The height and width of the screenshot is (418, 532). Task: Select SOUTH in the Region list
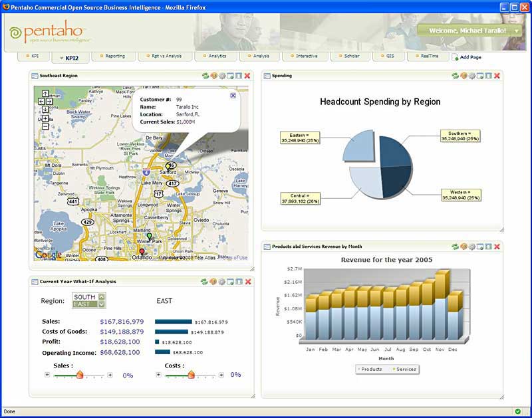pyautogui.click(x=85, y=297)
